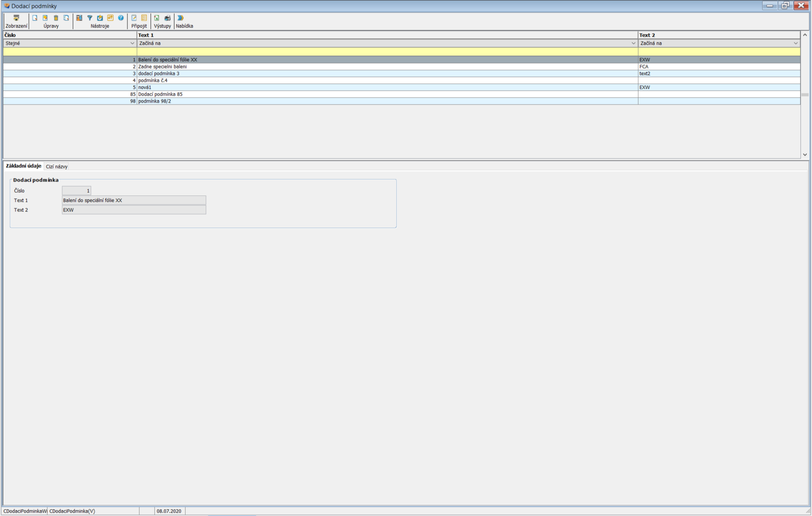Click the blue question mark help icon
Image resolution: width=812 pixels, height=516 pixels.
coord(121,18)
